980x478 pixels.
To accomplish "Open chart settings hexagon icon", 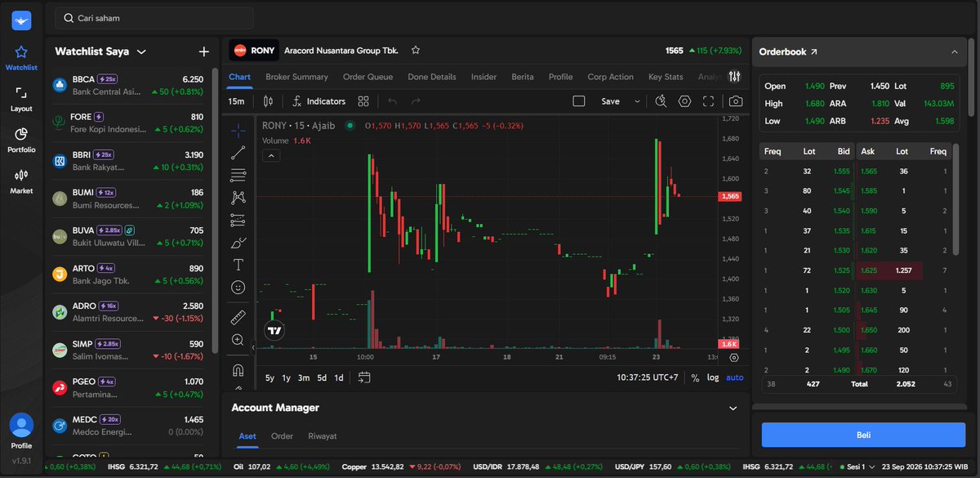I will tap(684, 101).
